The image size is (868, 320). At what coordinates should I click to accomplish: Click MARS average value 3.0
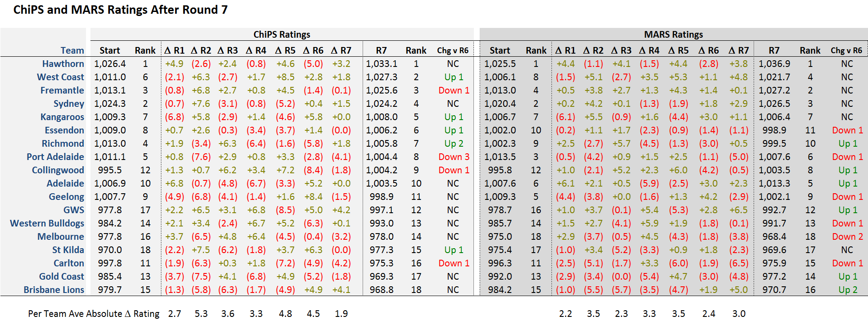pyautogui.click(x=739, y=314)
